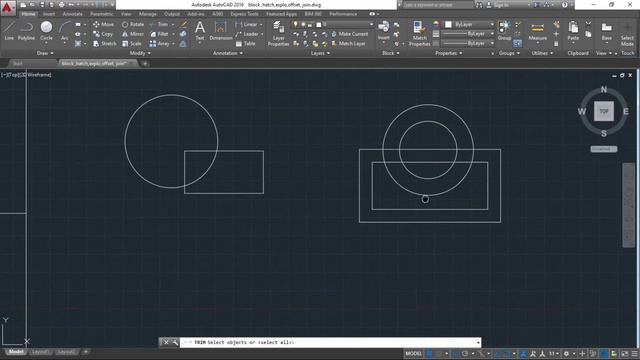640x360 pixels.
Task: Switch to the Manage ribbon tab
Action: pos(148,14)
